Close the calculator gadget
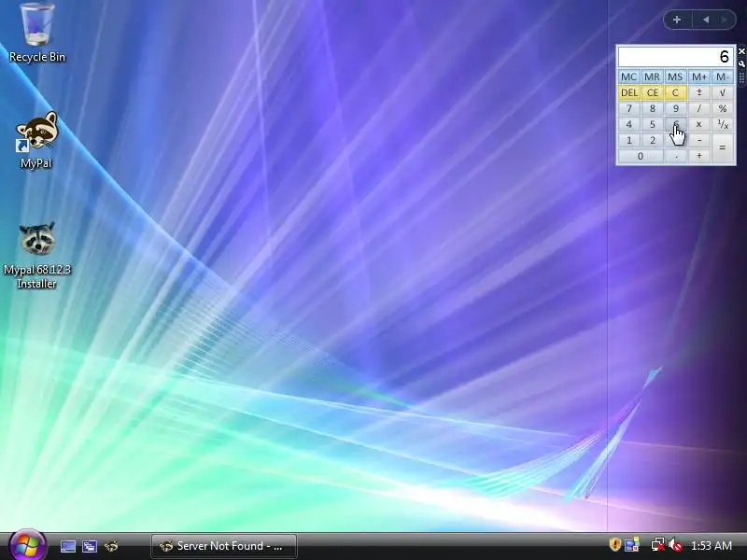The width and height of the screenshot is (747, 560). point(741,51)
